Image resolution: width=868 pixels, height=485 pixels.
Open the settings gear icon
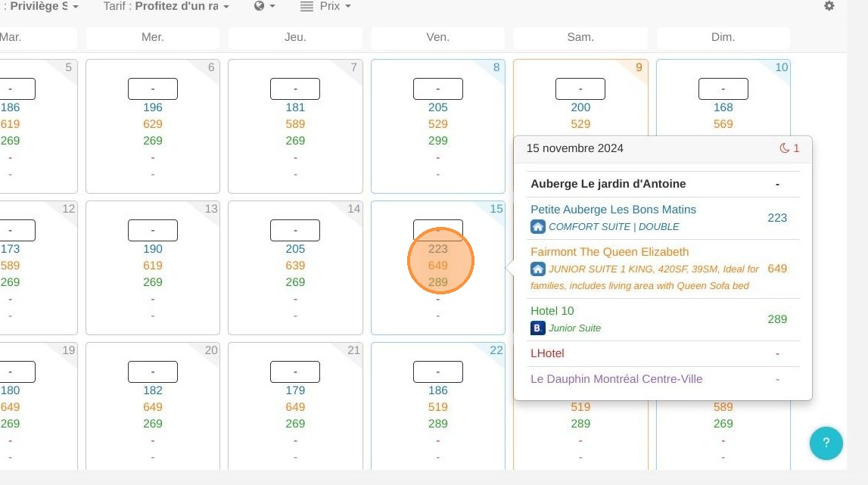click(x=829, y=6)
